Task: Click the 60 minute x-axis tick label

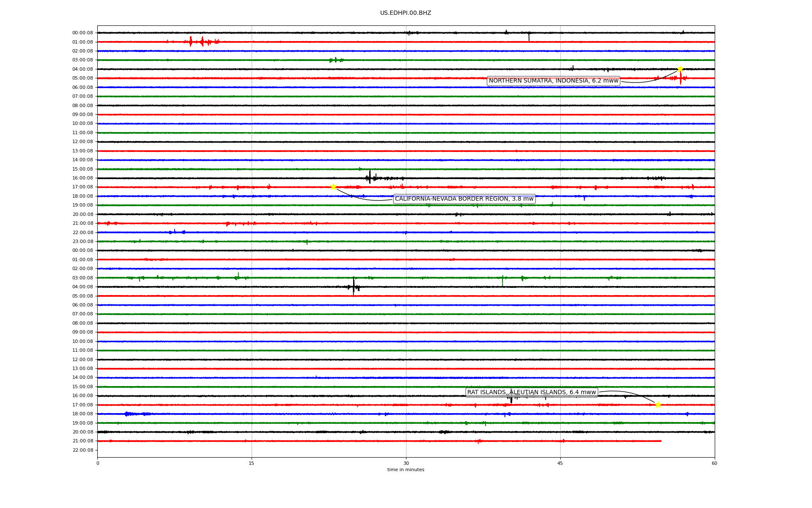Action: tap(714, 463)
